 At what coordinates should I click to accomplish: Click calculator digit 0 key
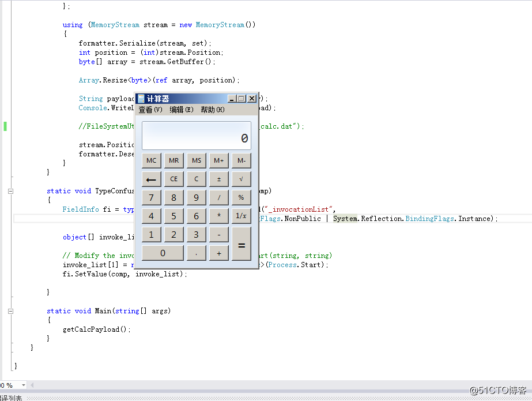[x=163, y=253]
